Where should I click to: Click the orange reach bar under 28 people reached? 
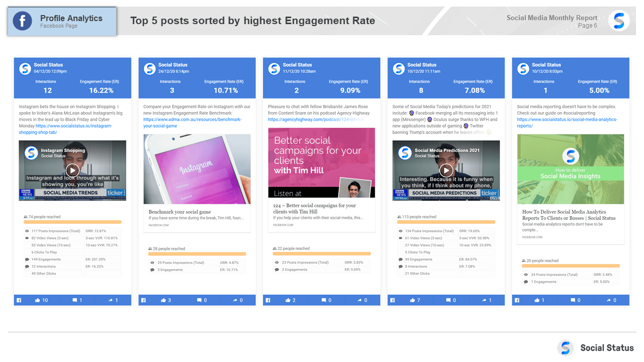(197, 254)
